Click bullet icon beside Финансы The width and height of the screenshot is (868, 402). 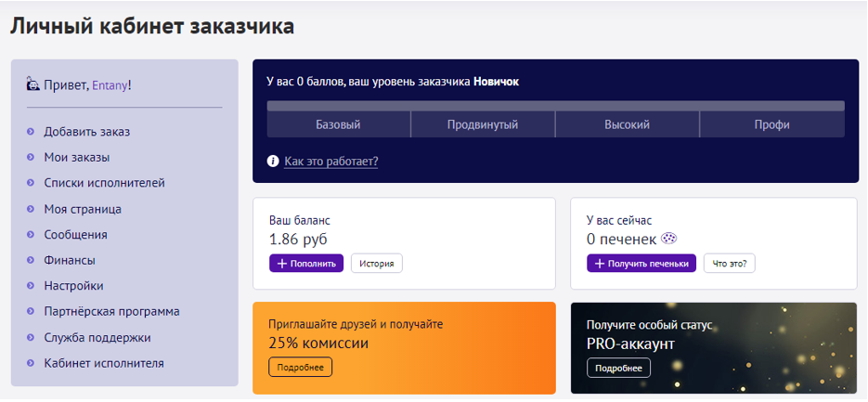(x=31, y=260)
